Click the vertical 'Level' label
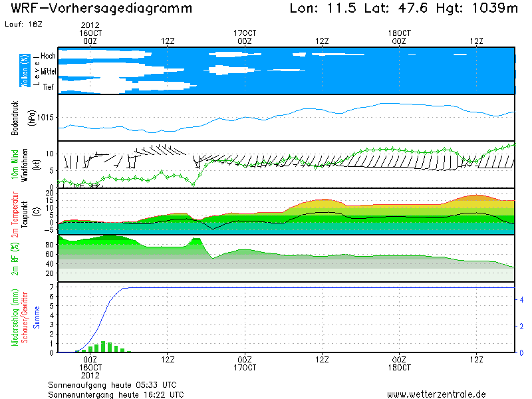Image resolution: width=532 pixels, height=399 pixels. [x=37, y=70]
